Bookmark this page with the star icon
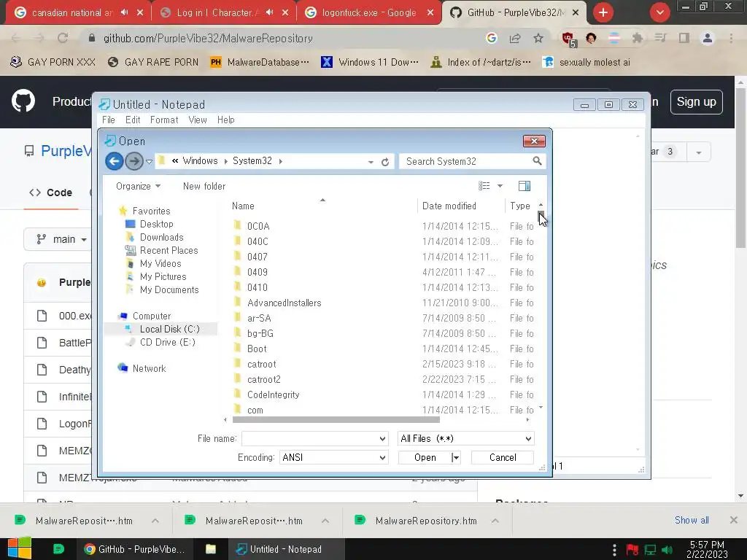The height and width of the screenshot is (560, 747). tap(538, 38)
